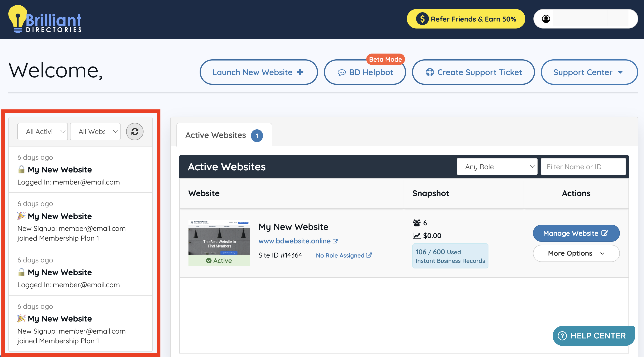Expand the Any Role dropdown
Screen dimensions: 644x357
pos(497,166)
